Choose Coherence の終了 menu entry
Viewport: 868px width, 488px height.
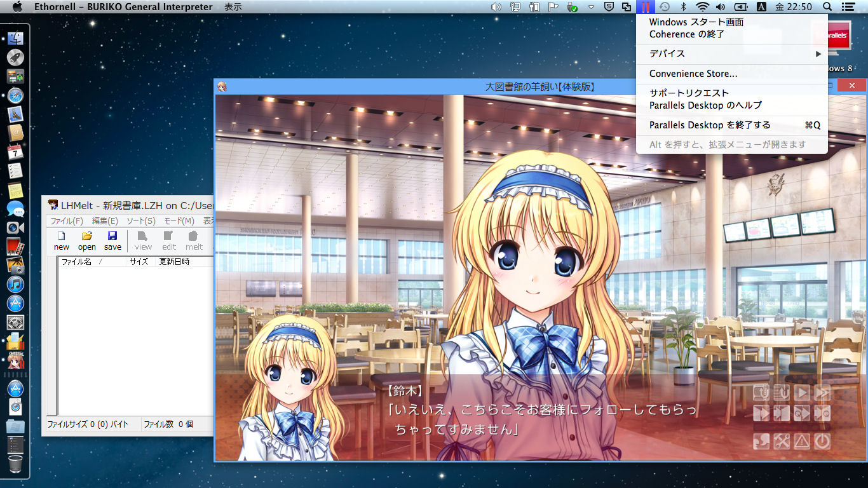coord(732,34)
